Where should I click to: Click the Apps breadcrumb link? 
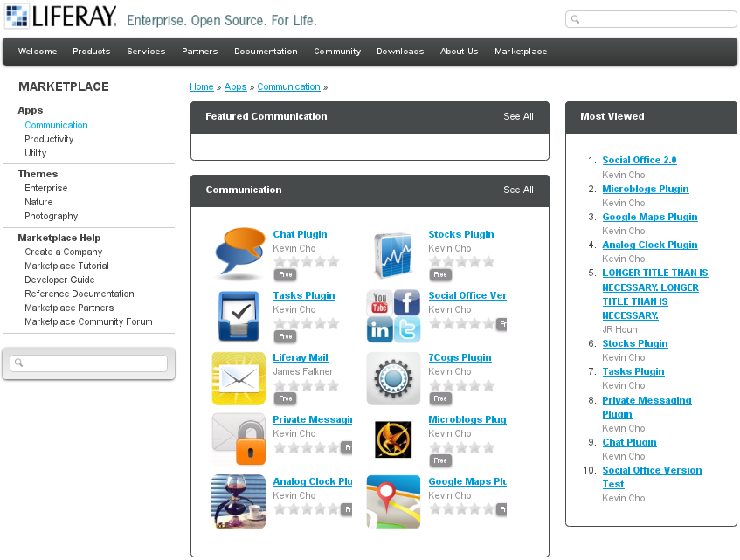click(236, 86)
